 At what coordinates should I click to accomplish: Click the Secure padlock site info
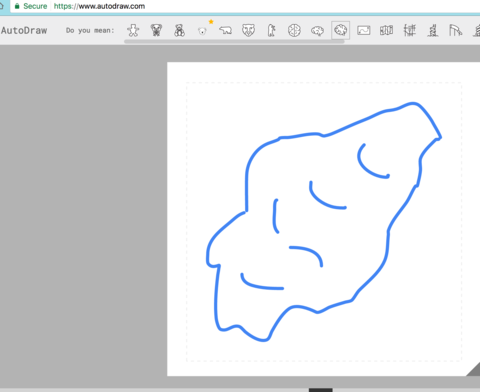point(30,6)
